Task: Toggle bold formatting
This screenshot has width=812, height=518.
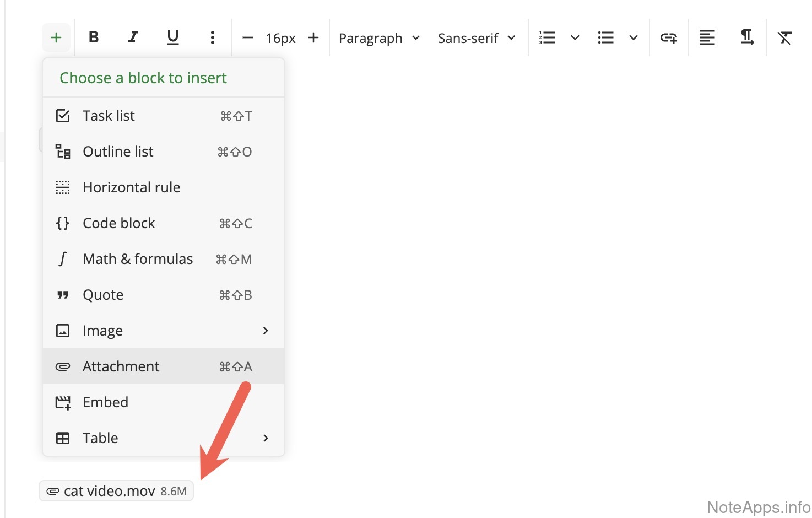Action: pos(94,37)
